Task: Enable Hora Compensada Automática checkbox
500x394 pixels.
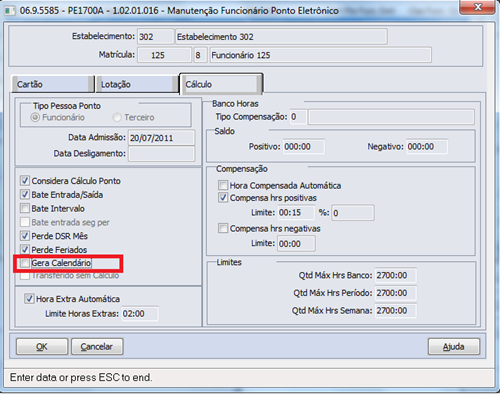Action: point(223,185)
